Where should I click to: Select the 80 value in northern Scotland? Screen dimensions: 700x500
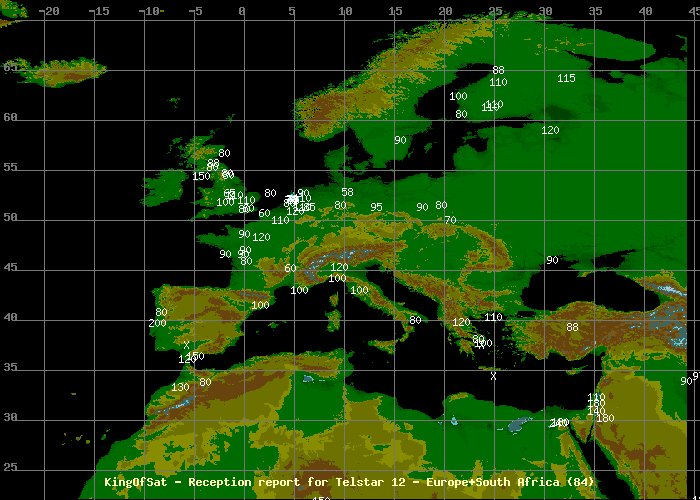coord(224,153)
